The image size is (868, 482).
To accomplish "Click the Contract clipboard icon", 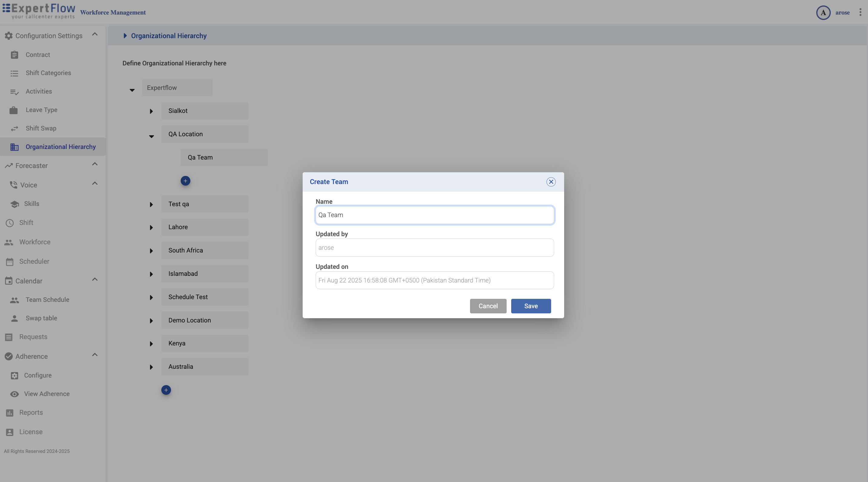I will tap(14, 54).
